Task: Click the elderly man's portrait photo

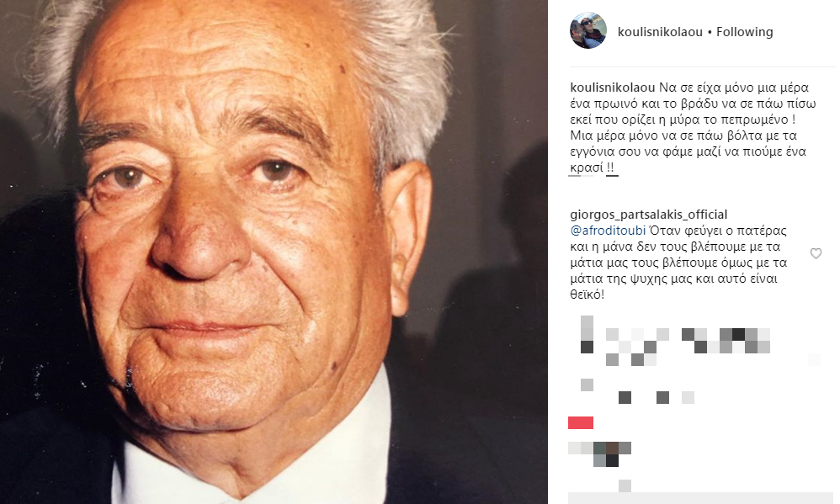Action: [x=274, y=252]
